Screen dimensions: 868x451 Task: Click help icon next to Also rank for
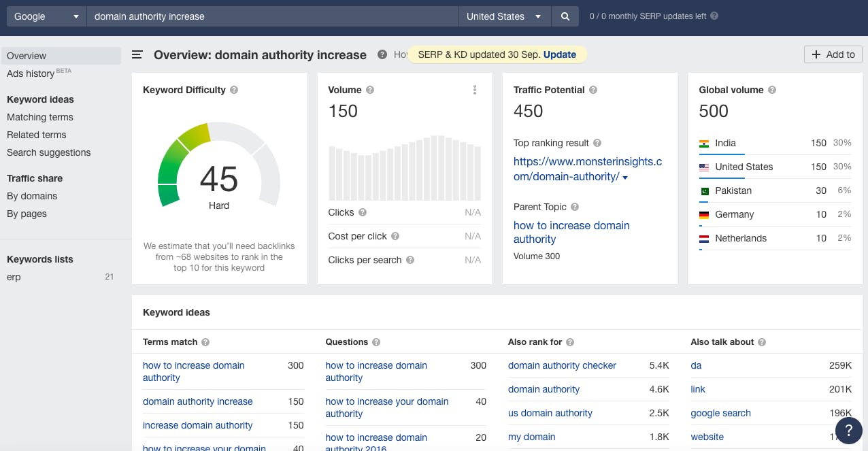[570, 342]
